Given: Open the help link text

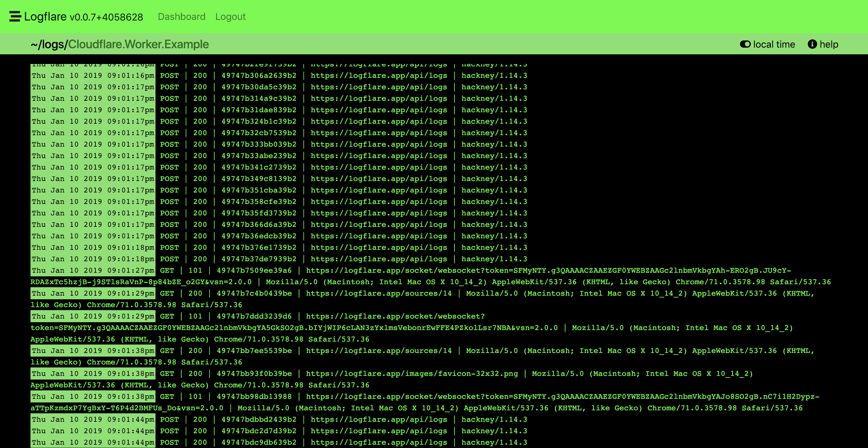Looking at the screenshot, I should [828, 44].
